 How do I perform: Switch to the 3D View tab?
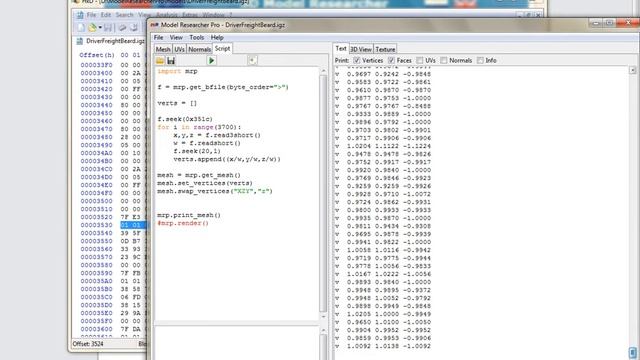point(361,49)
